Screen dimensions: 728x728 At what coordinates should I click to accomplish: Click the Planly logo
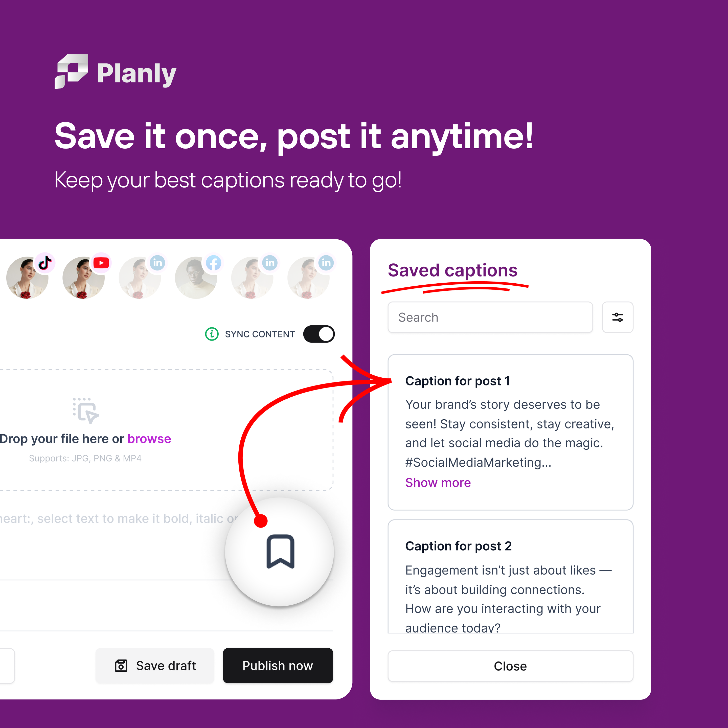115,72
